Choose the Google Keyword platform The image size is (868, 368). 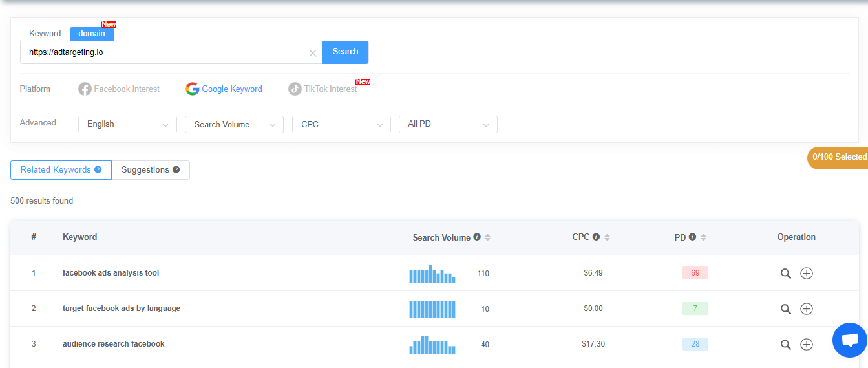point(224,89)
